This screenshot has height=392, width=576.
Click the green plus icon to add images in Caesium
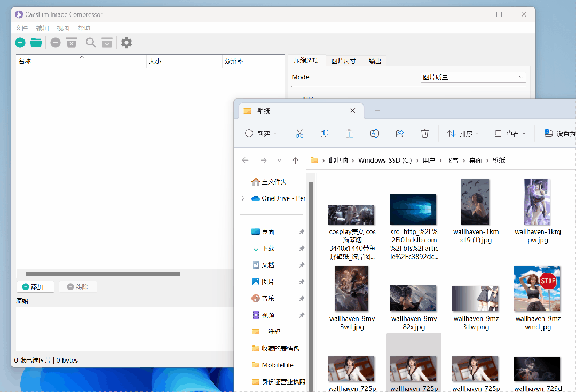20,43
